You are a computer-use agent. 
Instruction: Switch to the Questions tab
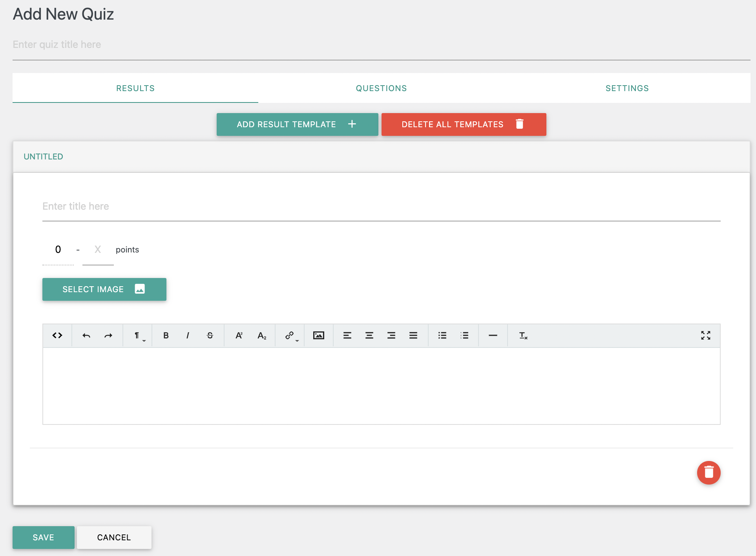point(381,88)
